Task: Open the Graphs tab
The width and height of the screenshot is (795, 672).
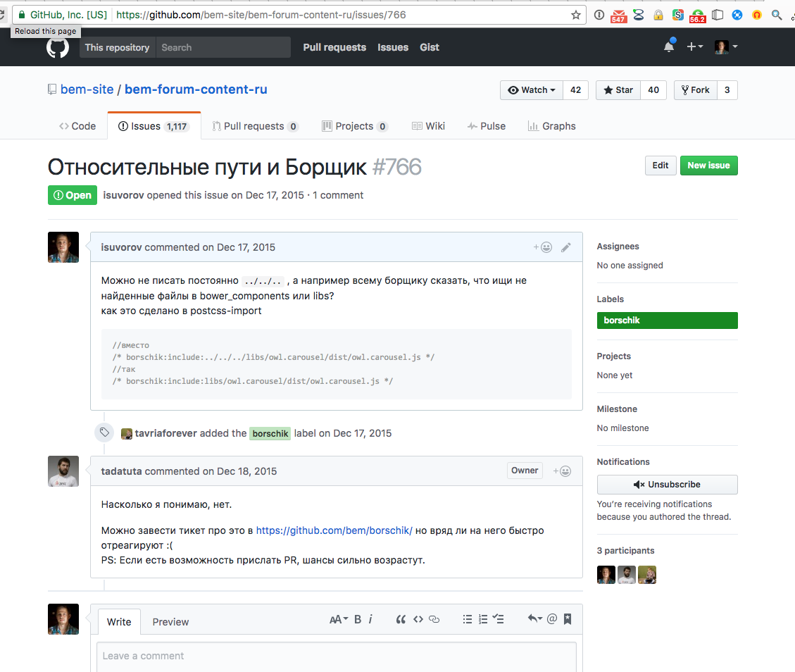Action: coord(551,126)
